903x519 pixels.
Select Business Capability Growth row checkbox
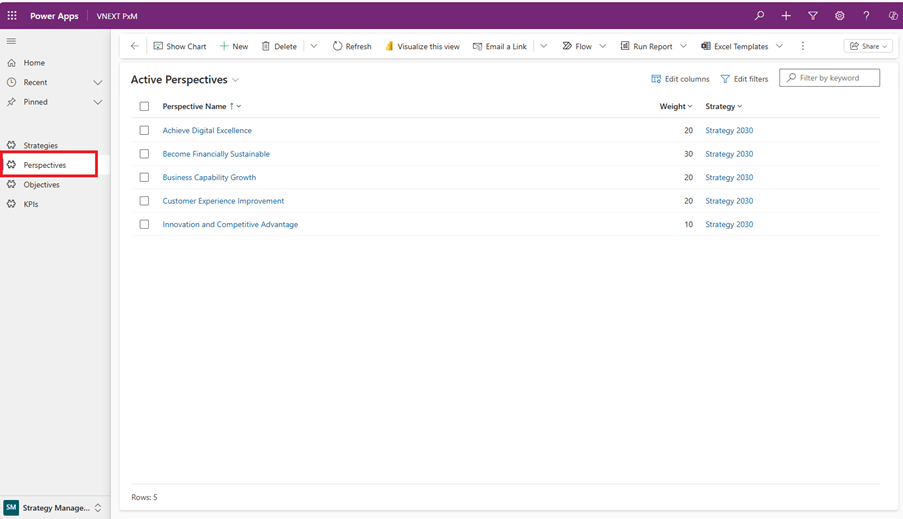click(144, 177)
